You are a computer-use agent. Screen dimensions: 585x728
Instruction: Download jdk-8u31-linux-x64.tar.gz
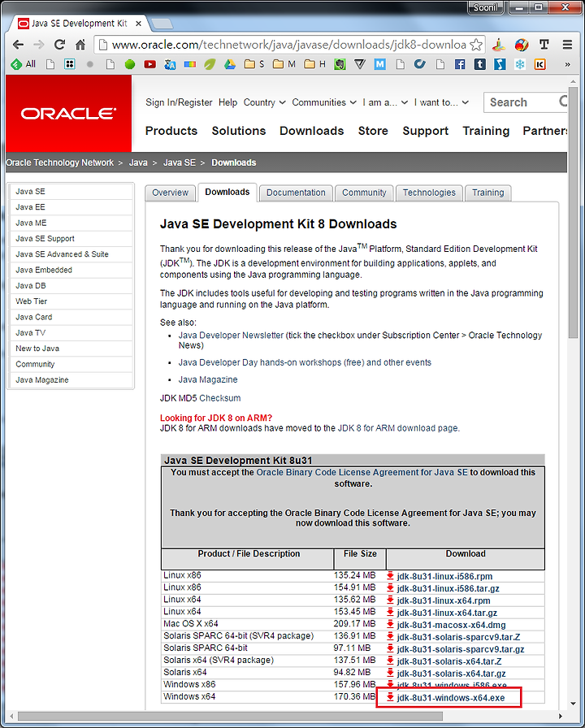click(447, 613)
